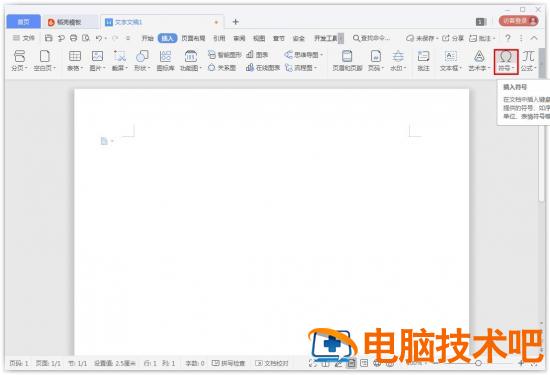
Task: Open the 安全 security tab
Action: tap(299, 38)
